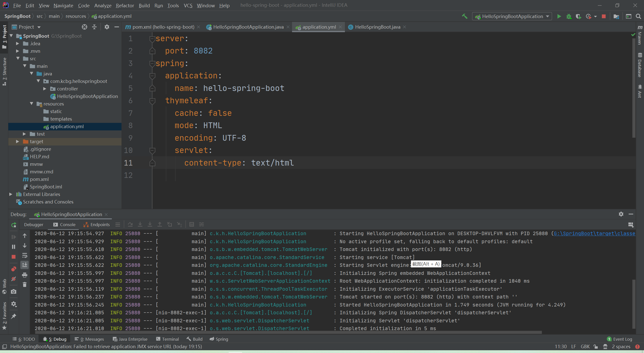Click Step Over icon in debugger toolbar
This screenshot has width=644, height=353.
coord(130,224)
